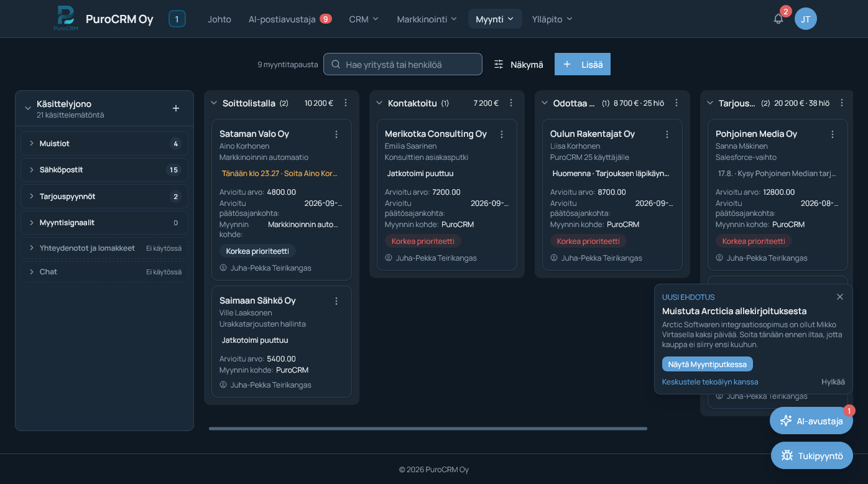Click 'Tänään klo 23.27' reminder on Sataman Valo
This screenshot has width=868, height=484.
pyautogui.click(x=280, y=173)
